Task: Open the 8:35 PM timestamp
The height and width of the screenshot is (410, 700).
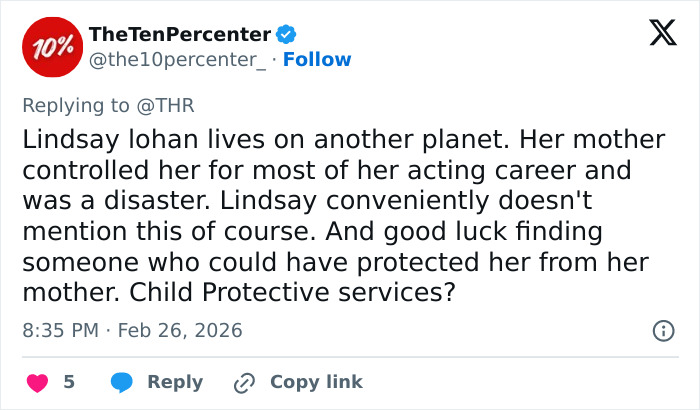Action: [62, 330]
